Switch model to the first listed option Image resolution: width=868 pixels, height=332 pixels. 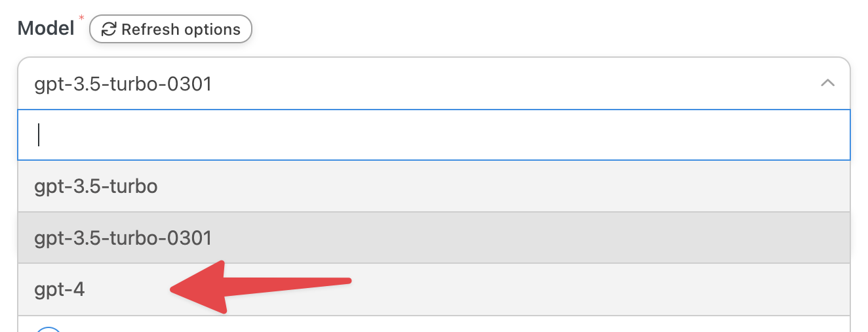(x=434, y=186)
